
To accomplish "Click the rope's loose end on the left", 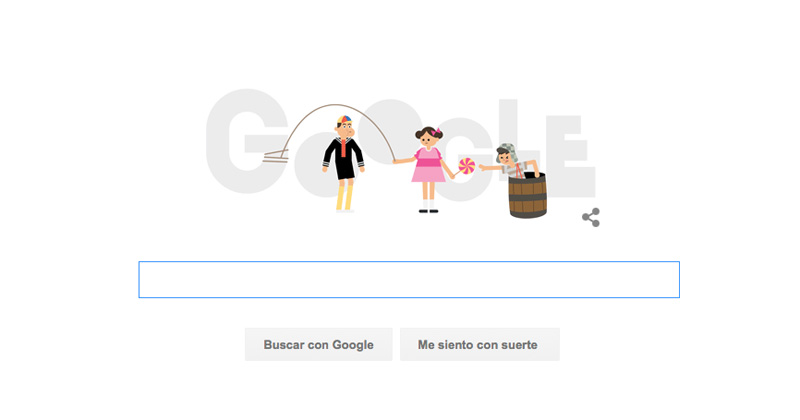I will pos(276,156).
